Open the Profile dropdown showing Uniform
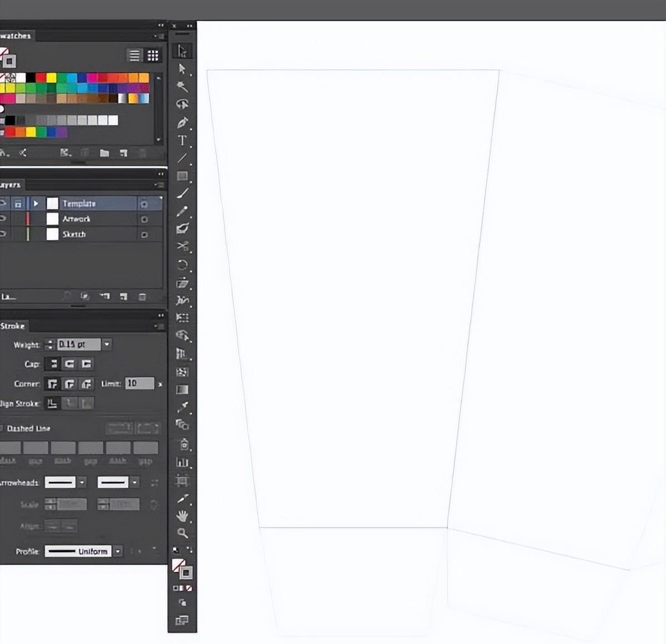Image resolution: width=666 pixels, height=644 pixels. 118,551
